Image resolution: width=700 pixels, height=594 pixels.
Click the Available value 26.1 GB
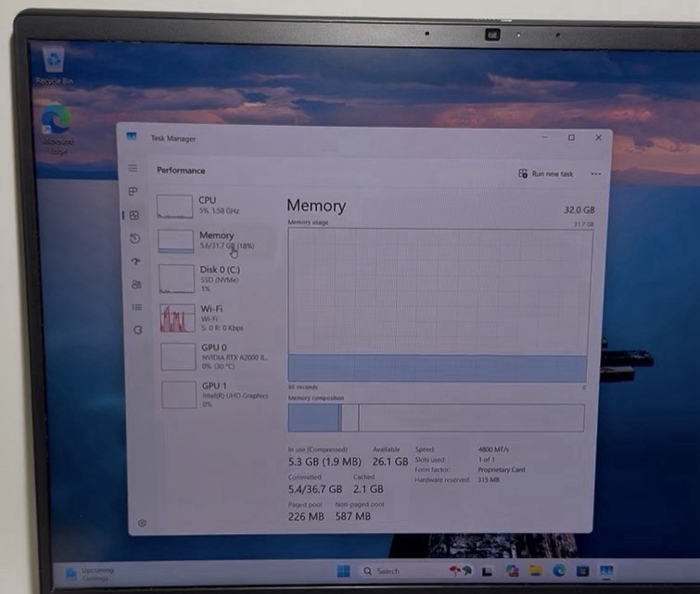pos(390,461)
